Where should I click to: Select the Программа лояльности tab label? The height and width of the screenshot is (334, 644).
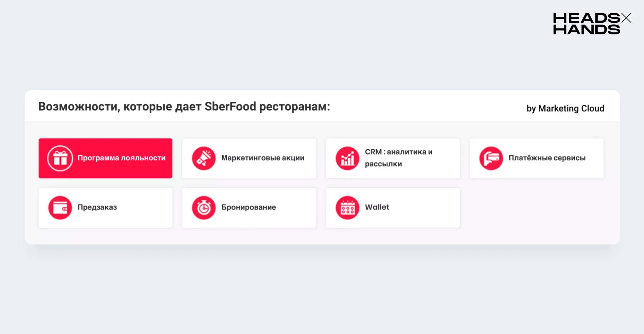122,158
